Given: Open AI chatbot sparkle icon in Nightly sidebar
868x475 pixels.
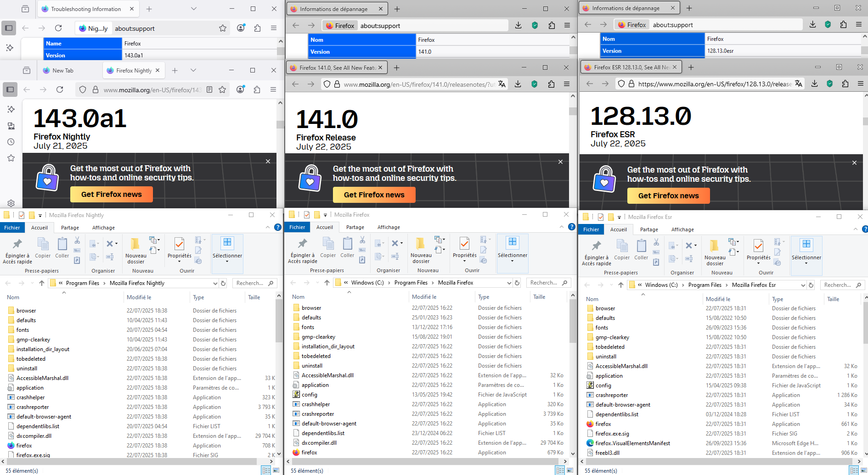Looking at the screenshot, I should coord(11,109).
